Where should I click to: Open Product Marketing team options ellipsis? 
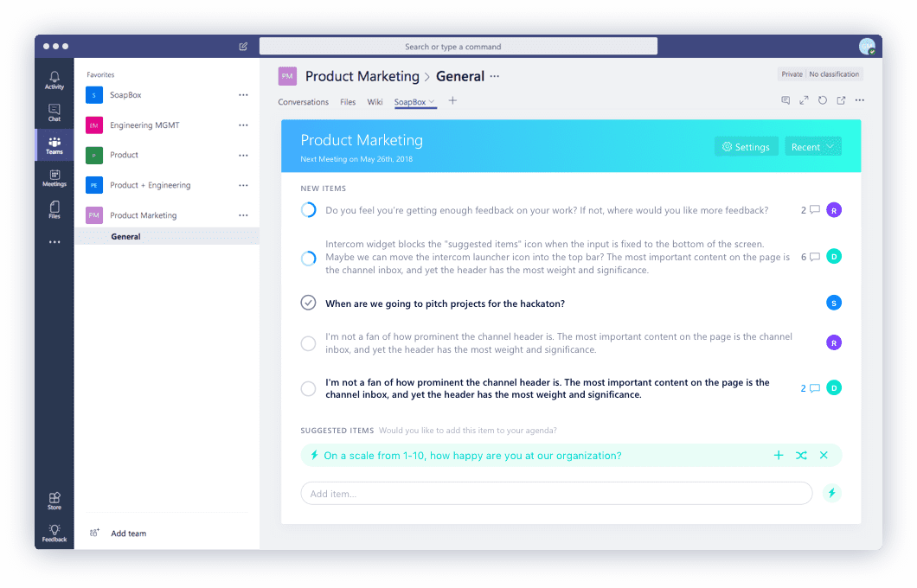(243, 215)
